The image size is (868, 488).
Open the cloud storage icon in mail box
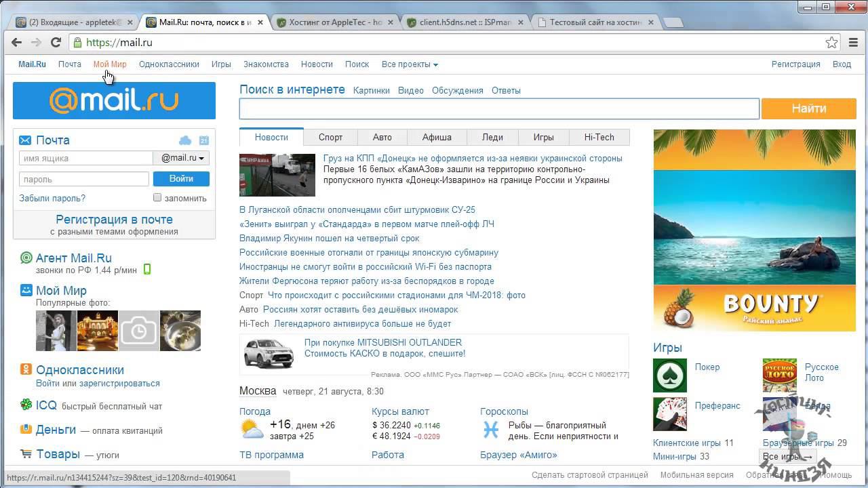pos(184,140)
